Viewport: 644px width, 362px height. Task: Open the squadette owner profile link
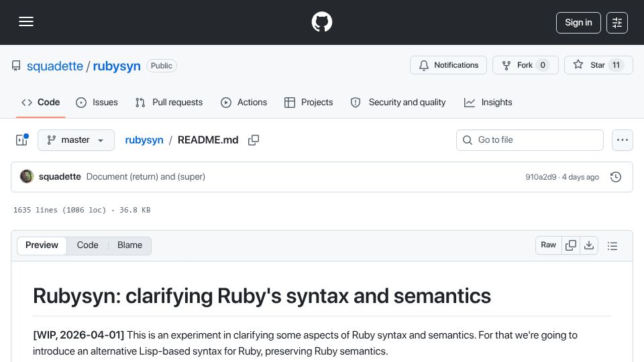pos(54,66)
